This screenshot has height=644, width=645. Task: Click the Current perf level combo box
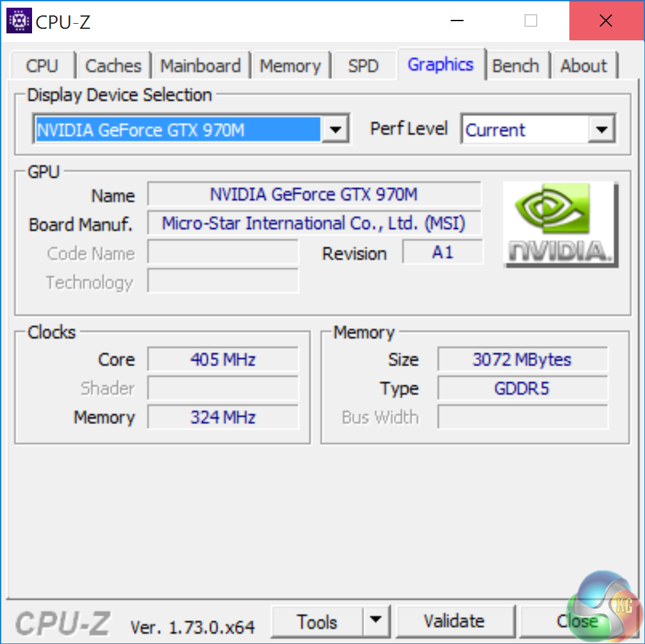pos(538,129)
